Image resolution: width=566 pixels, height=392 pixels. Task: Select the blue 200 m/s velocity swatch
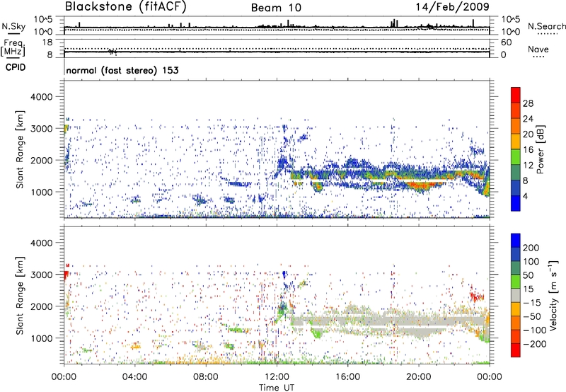pos(516,241)
